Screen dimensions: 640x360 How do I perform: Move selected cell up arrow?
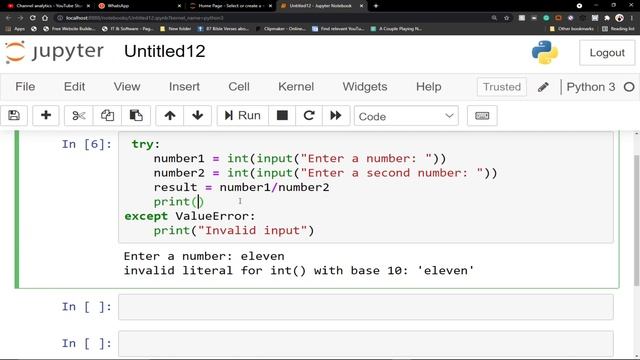(x=170, y=116)
